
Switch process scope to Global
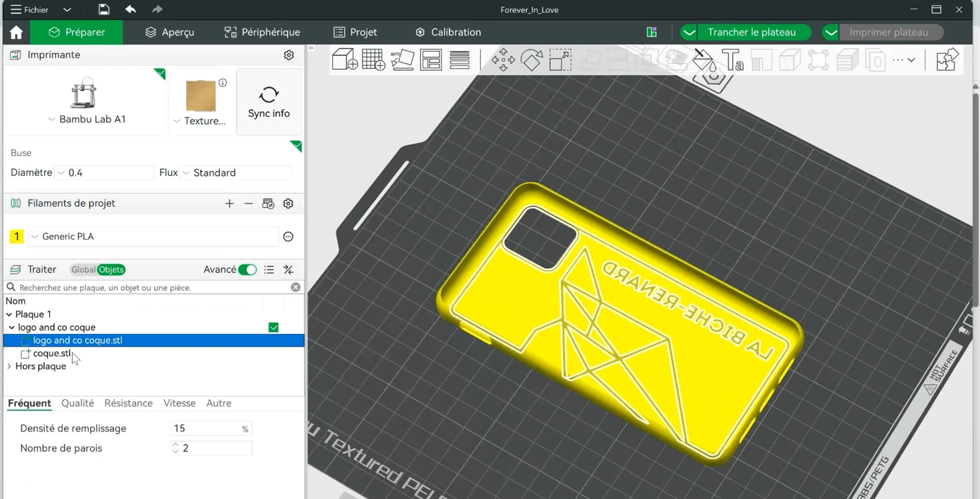coord(83,270)
